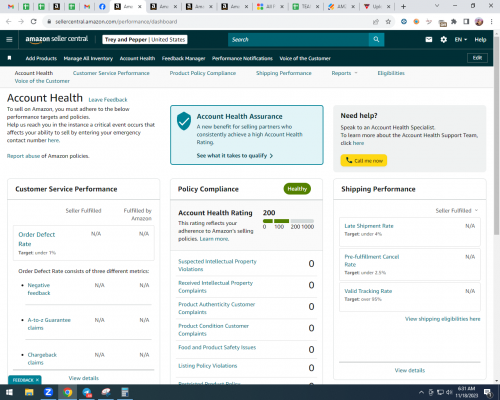This screenshot has height=400, width=500.
Task: Bookmark this page with the star icon
Action: coord(388,22)
